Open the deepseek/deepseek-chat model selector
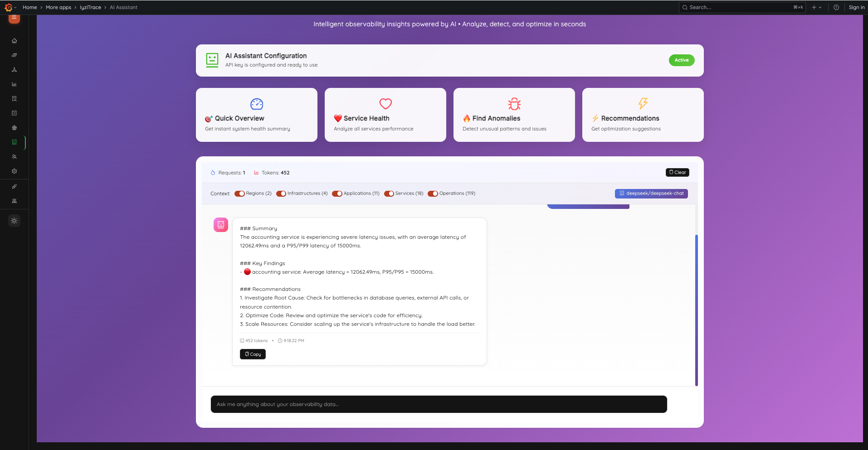The image size is (868, 450). (651, 194)
